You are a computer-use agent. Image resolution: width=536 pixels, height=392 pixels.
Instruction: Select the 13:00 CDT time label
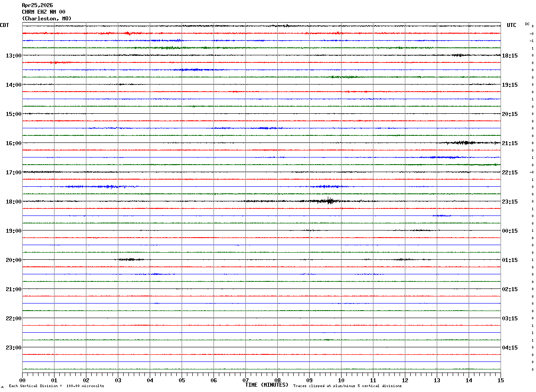point(14,56)
